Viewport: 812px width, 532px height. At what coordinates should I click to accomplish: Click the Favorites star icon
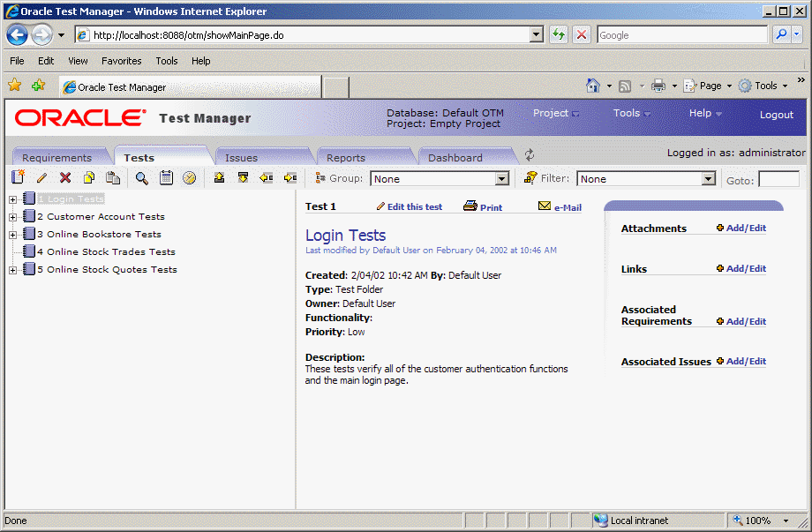click(x=14, y=85)
